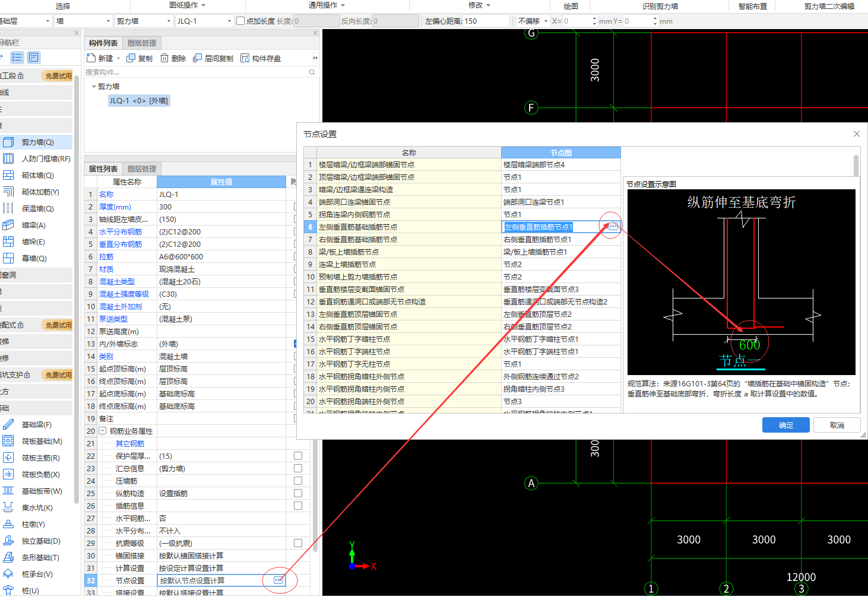Viewport: 868px width, 597px height.
Task: Open the 其它钢筋 link in row 21
Action: click(x=130, y=443)
